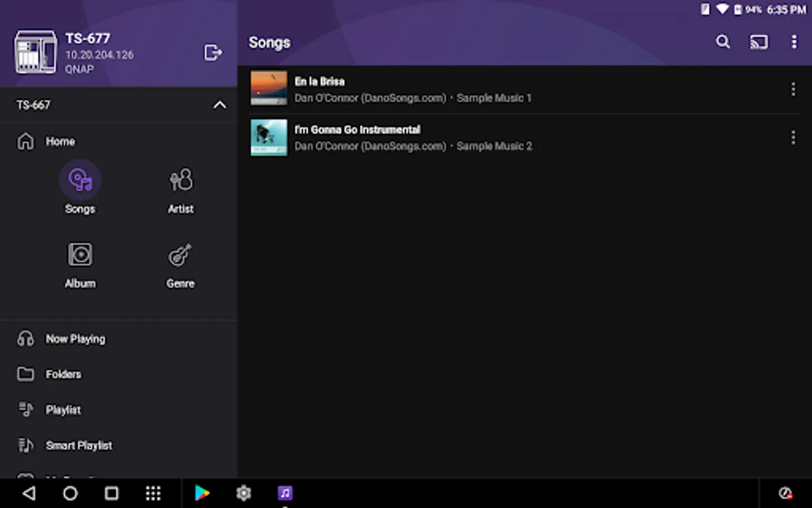Open options for En la Brisa
This screenshot has height=508, width=812.
pyautogui.click(x=793, y=89)
